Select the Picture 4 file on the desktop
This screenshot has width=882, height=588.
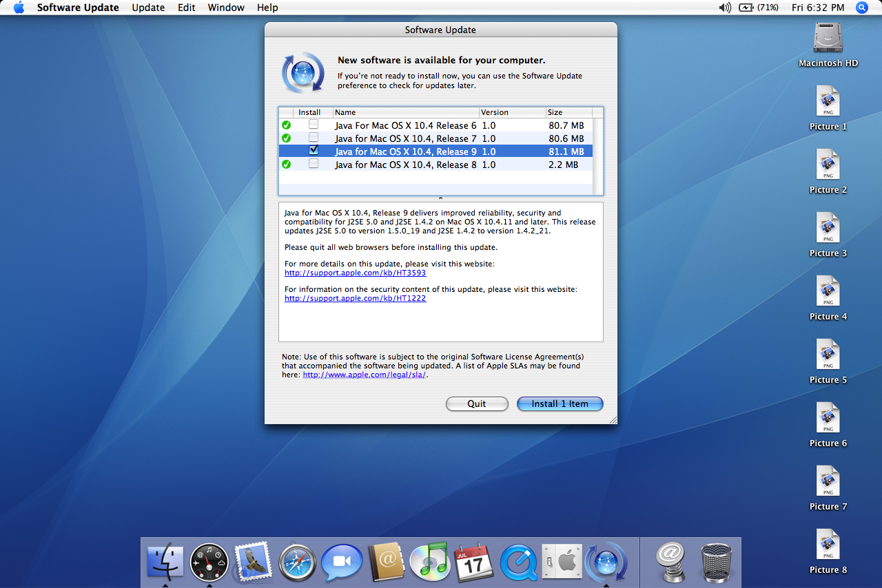828,298
